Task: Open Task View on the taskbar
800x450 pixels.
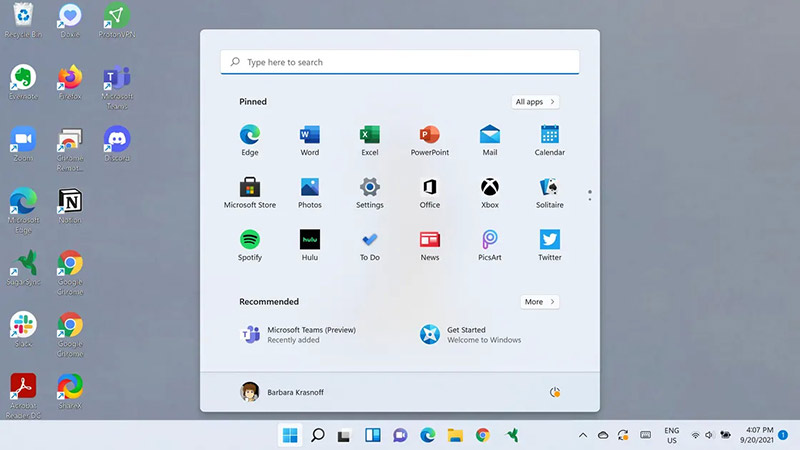Action: (x=344, y=435)
